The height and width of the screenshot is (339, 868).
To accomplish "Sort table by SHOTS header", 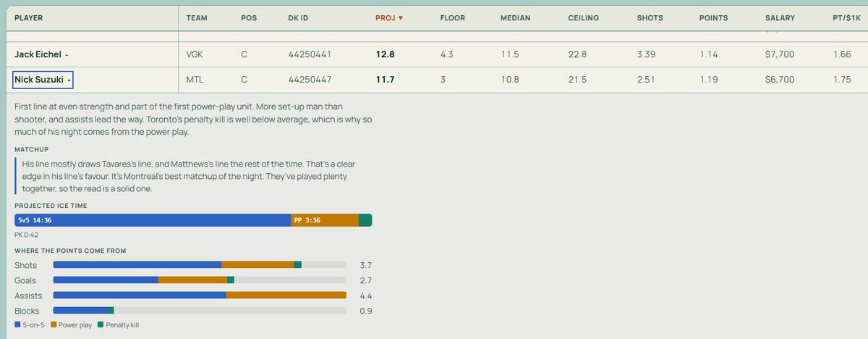I will coord(650,17).
